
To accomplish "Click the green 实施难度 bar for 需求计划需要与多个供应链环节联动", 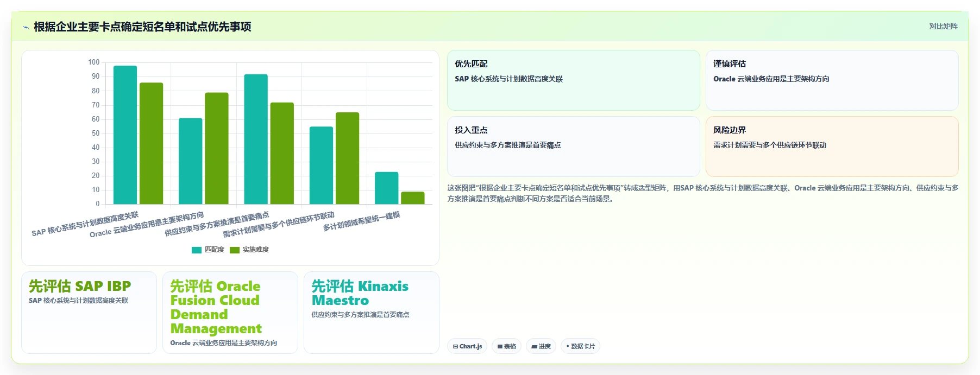I will point(347,158).
